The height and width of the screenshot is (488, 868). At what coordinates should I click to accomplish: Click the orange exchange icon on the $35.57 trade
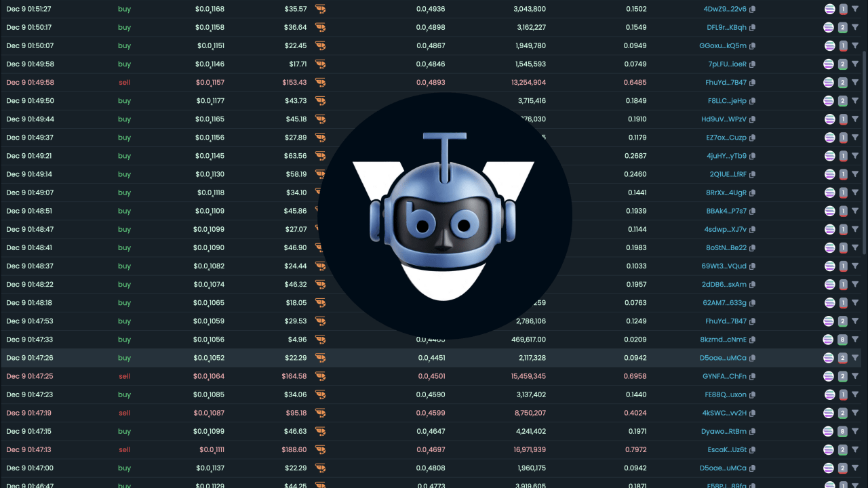point(320,9)
